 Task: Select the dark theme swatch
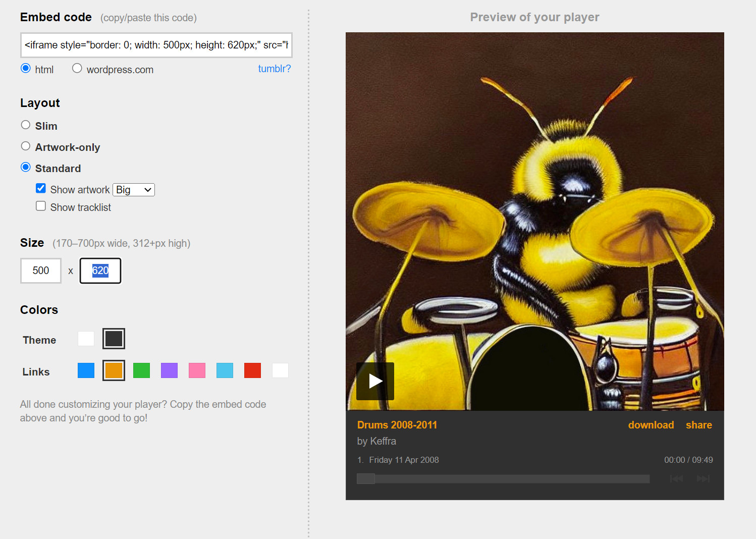click(114, 339)
